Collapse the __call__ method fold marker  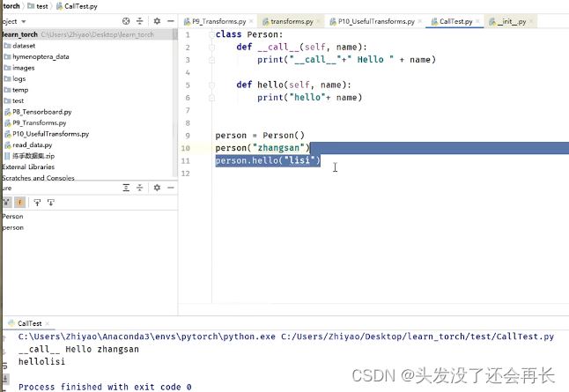(x=212, y=47)
